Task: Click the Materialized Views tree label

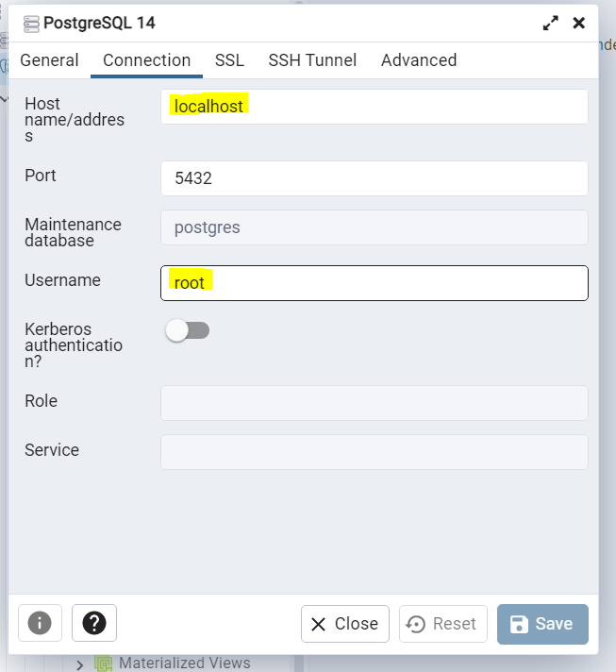Action: [185, 663]
